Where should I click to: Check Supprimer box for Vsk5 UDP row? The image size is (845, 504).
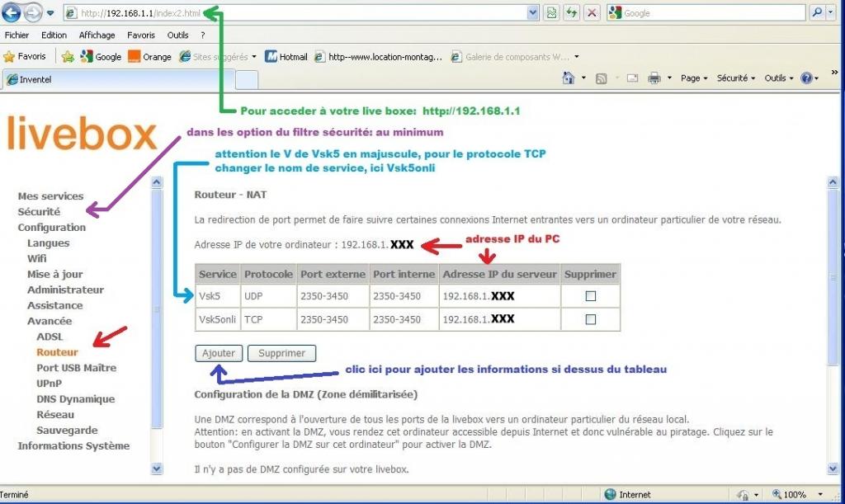(x=591, y=296)
